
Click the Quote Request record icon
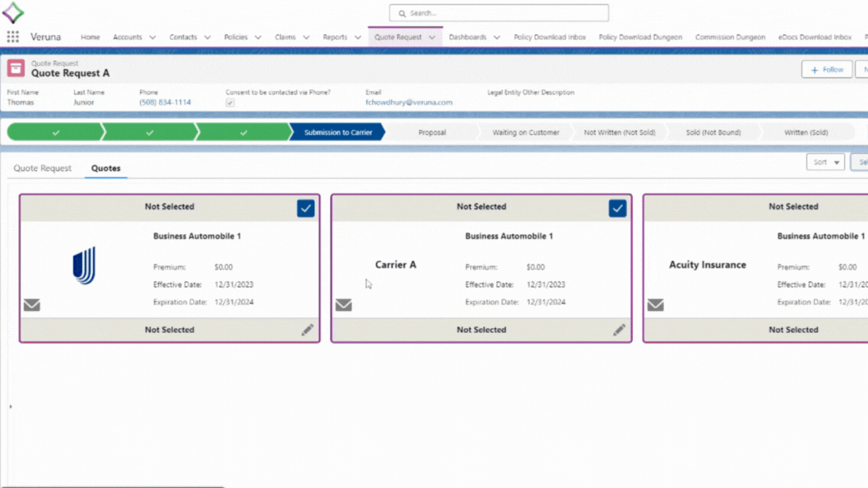[16, 68]
